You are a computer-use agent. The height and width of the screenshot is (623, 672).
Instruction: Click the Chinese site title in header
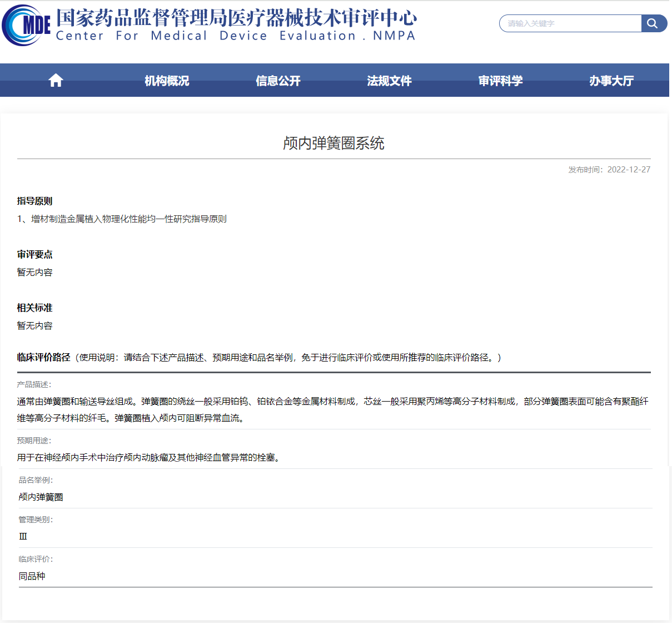236,17
